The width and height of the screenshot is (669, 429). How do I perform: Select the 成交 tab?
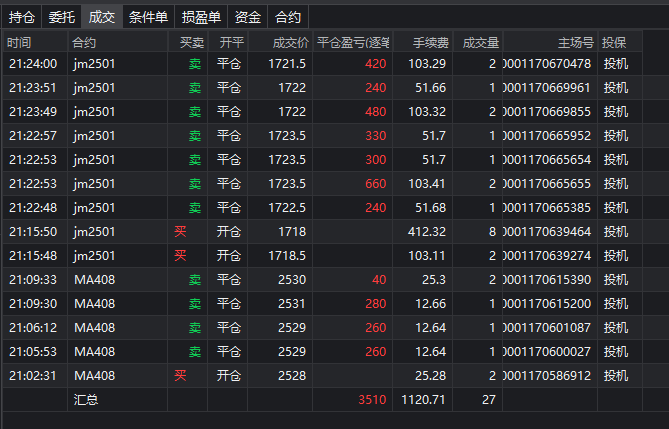coord(101,17)
